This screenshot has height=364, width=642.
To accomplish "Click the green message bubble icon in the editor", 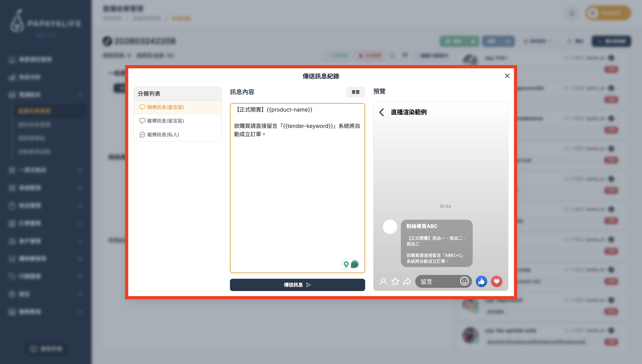I will coord(354,264).
